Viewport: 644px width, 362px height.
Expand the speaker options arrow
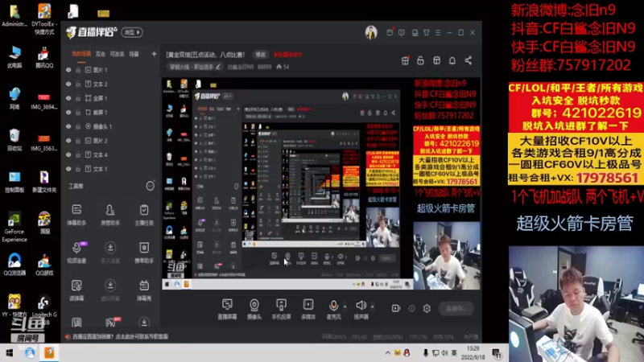(372, 306)
